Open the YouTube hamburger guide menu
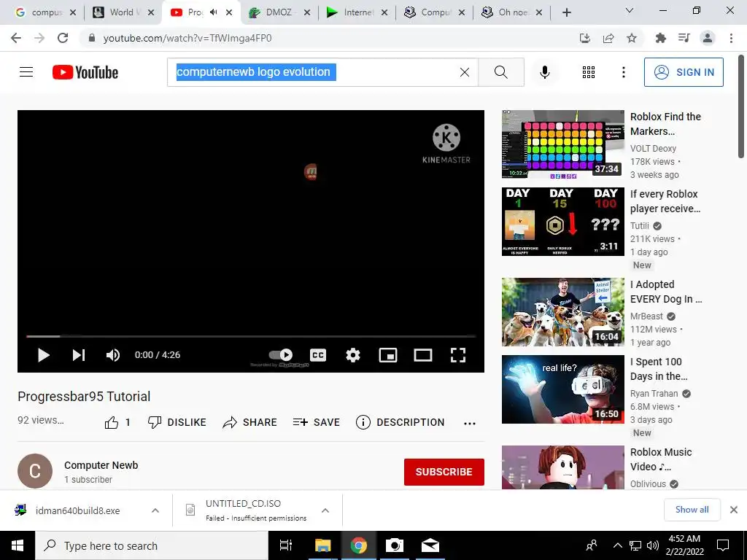 point(26,72)
